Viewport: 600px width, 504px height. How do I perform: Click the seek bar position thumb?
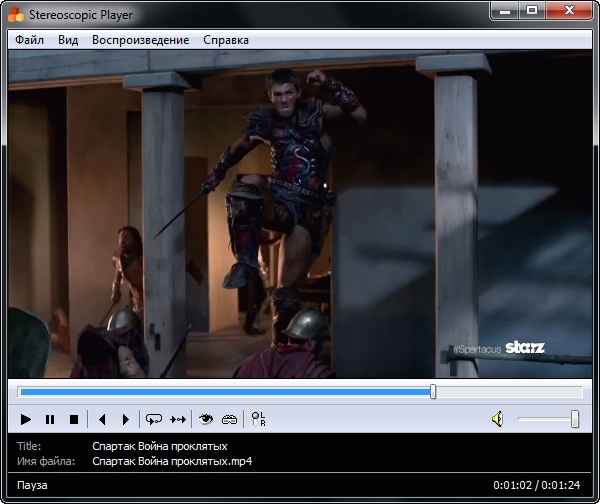[x=433, y=392]
